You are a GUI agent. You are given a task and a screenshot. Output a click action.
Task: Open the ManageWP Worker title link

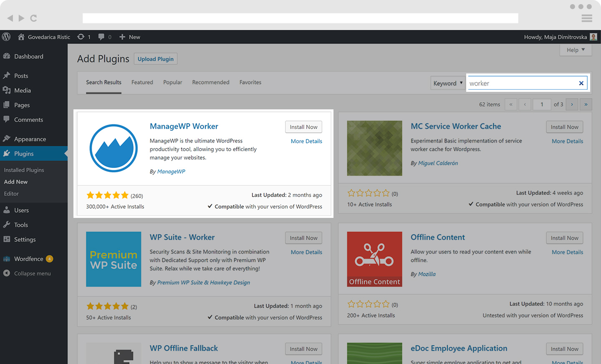click(x=184, y=126)
